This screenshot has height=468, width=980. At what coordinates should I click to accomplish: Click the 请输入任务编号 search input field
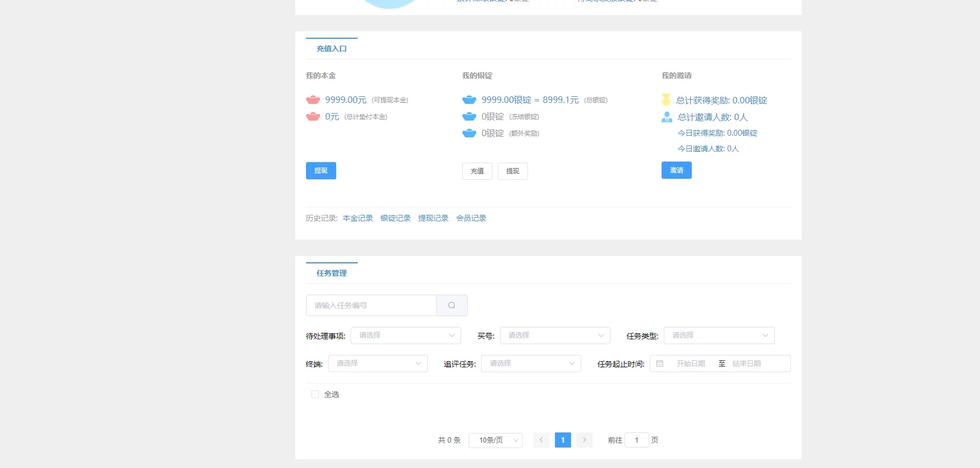pos(371,305)
